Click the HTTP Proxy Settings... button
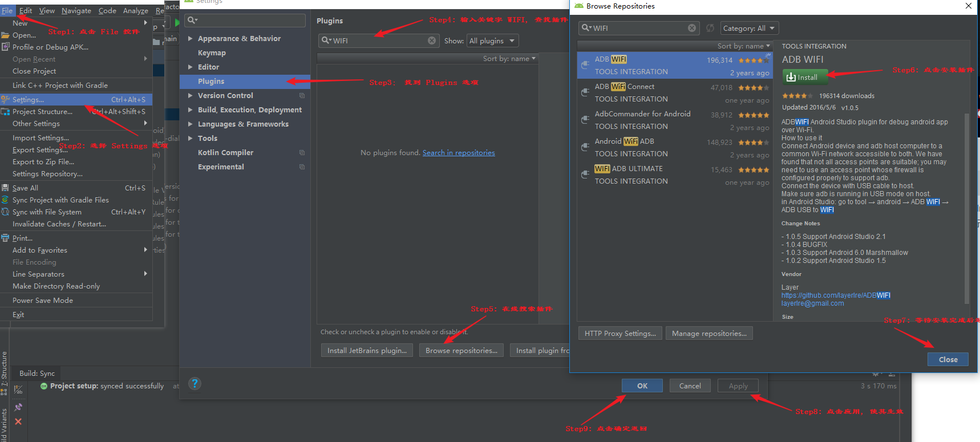Screen dimensions: 980x442 point(620,333)
